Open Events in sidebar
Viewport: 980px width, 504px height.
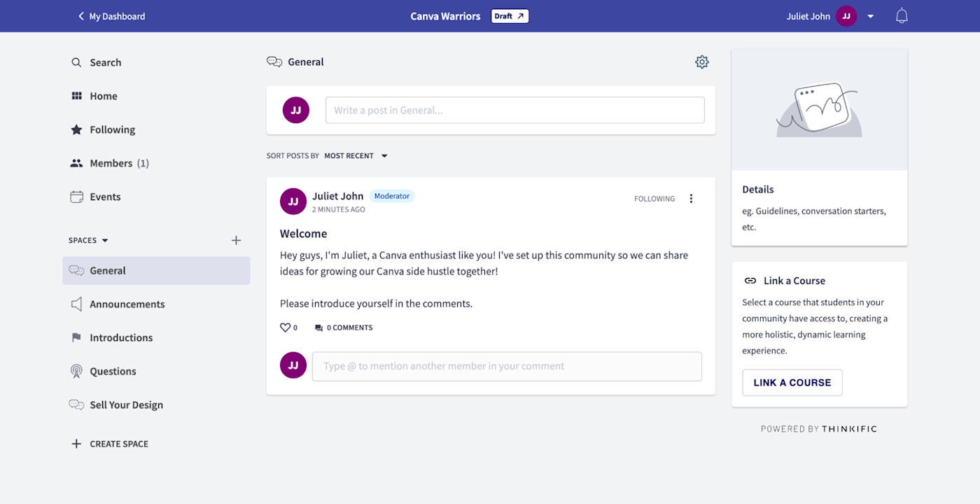tap(105, 197)
